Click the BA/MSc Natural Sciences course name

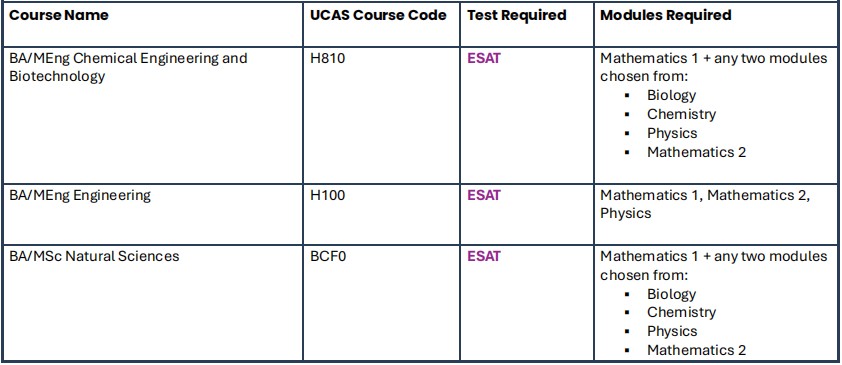point(94,256)
